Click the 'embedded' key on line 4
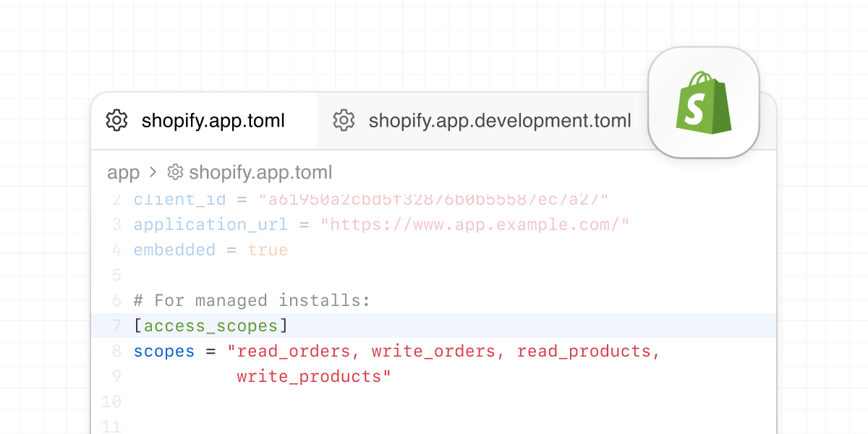Viewport: 868px width, 434px height. pyautogui.click(x=174, y=250)
